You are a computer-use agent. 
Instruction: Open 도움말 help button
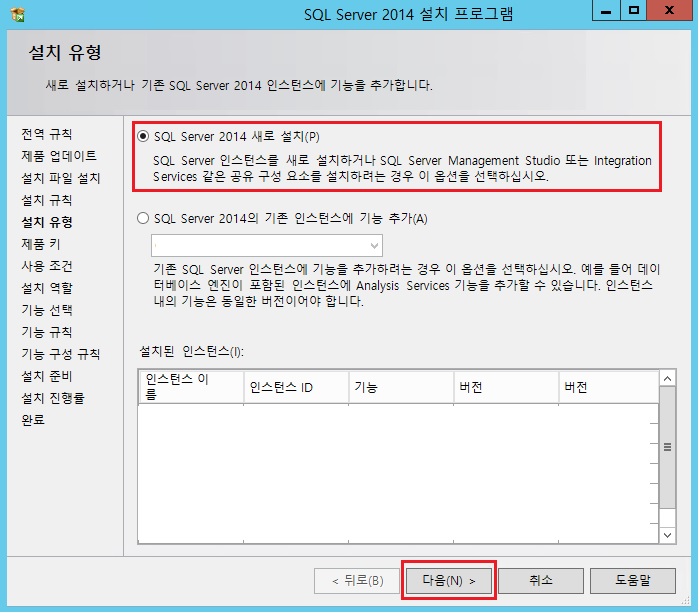(633, 581)
